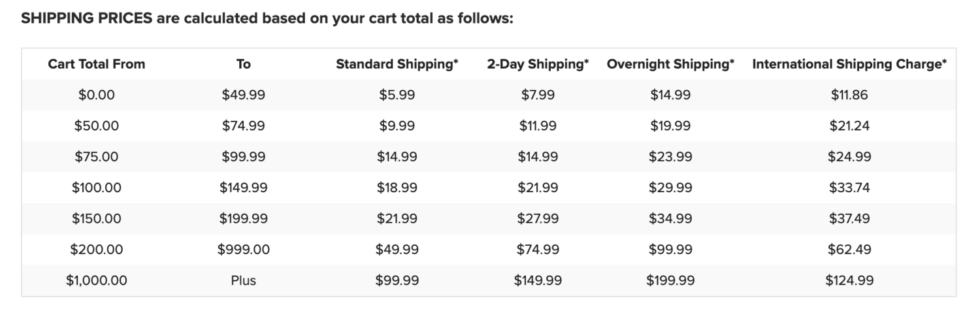The width and height of the screenshot is (980, 317).
Task: Click the $150.00 cart total from cell
Action: point(97,218)
